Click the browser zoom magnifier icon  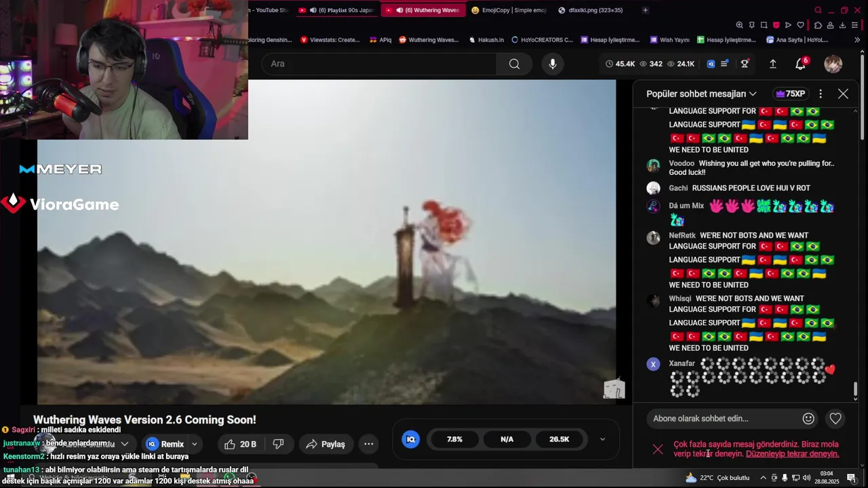click(x=739, y=25)
